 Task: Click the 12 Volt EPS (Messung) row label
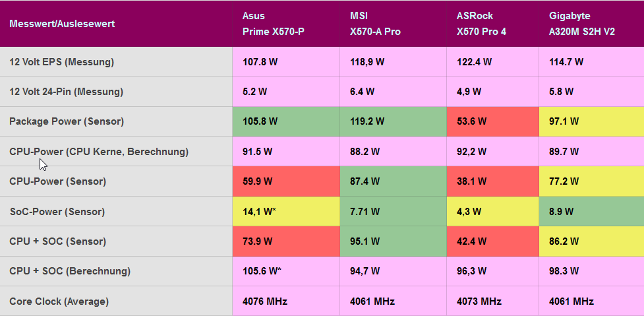[x=61, y=62]
